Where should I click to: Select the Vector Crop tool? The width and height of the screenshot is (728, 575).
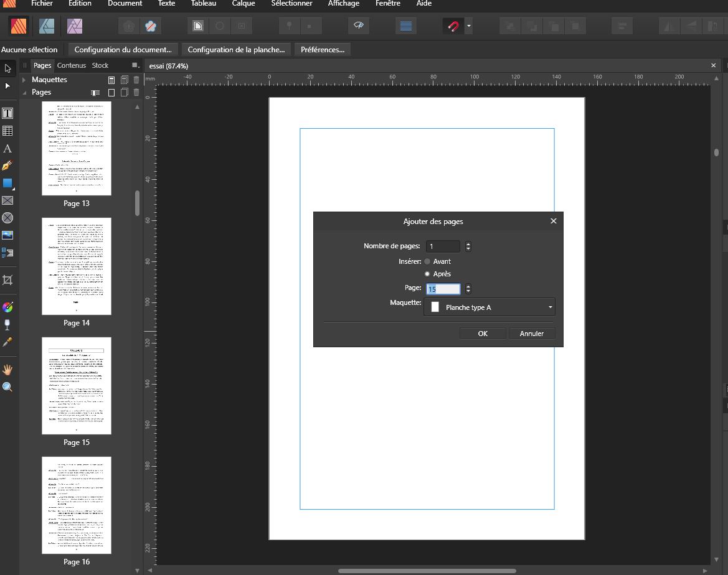click(7, 280)
